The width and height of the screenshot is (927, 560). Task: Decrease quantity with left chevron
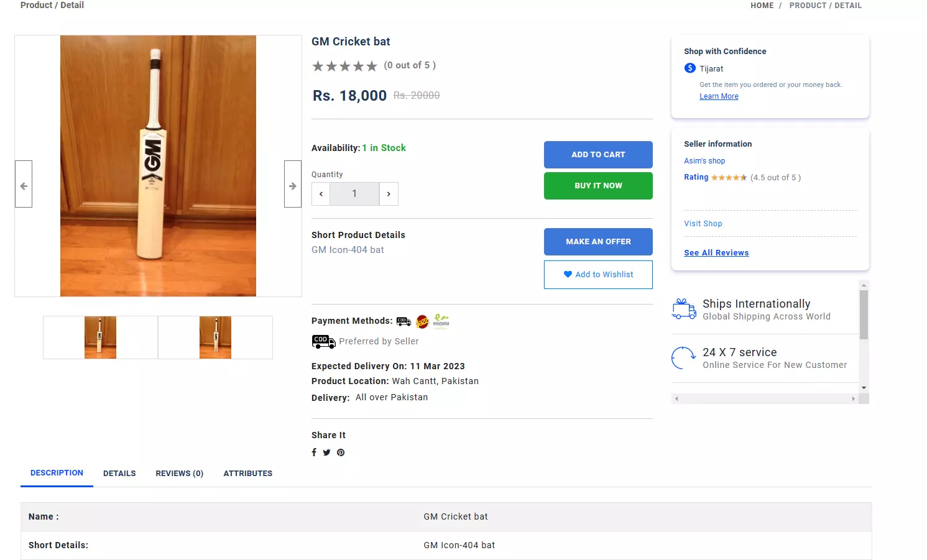click(x=321, y=194)
